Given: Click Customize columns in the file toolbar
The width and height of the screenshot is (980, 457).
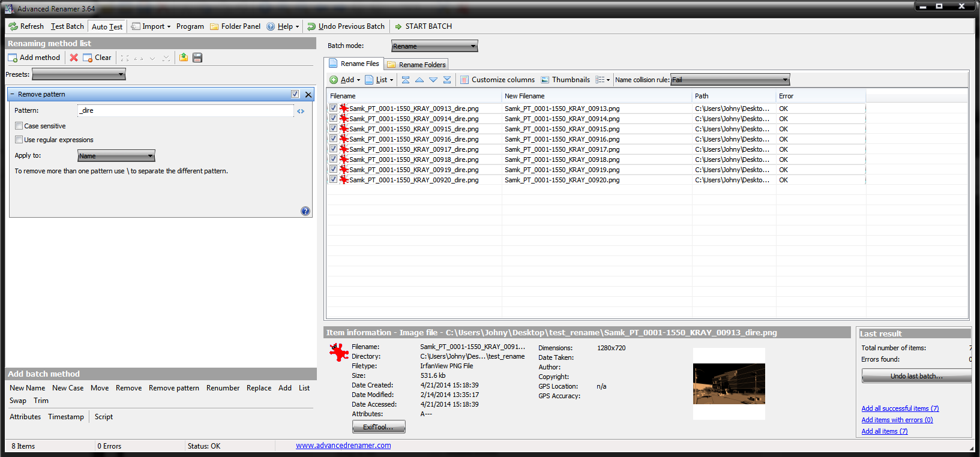Looking at the screenshot, I should (x=497, y=80).
